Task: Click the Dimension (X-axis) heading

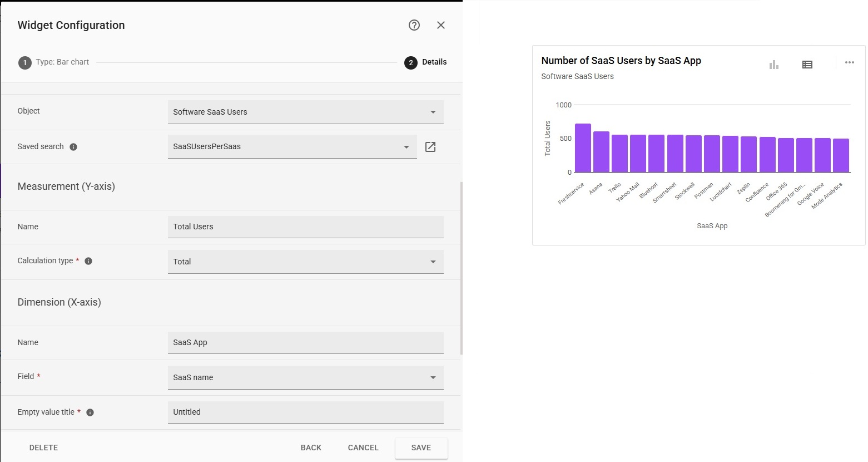Action: (59, 302)
